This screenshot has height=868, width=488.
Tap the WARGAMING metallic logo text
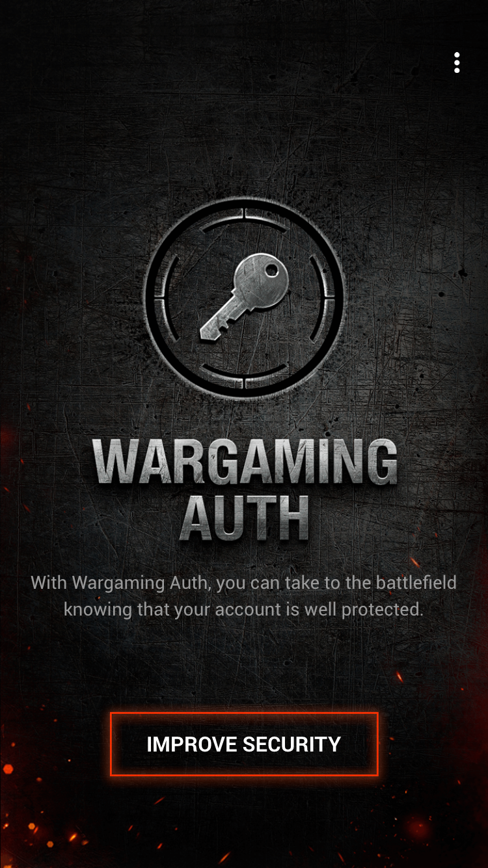245,461
